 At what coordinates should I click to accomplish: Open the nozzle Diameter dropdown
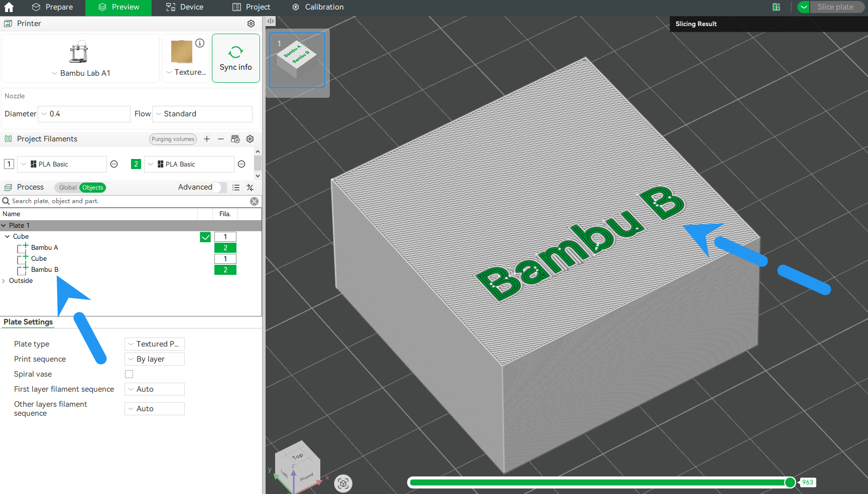(84, 114)
